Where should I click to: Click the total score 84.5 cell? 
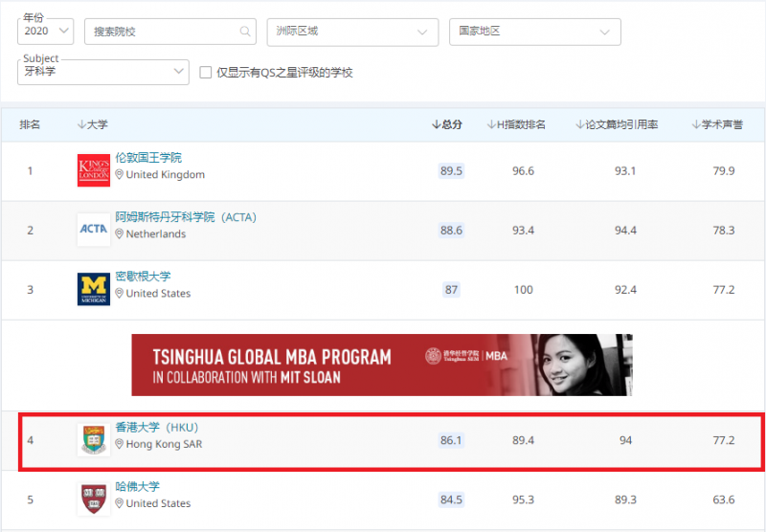coord(451,499)
